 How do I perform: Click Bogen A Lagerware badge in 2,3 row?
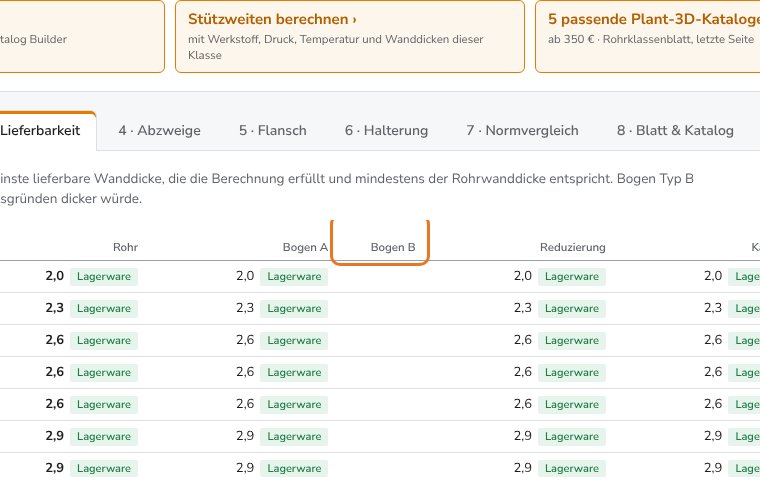294,308
